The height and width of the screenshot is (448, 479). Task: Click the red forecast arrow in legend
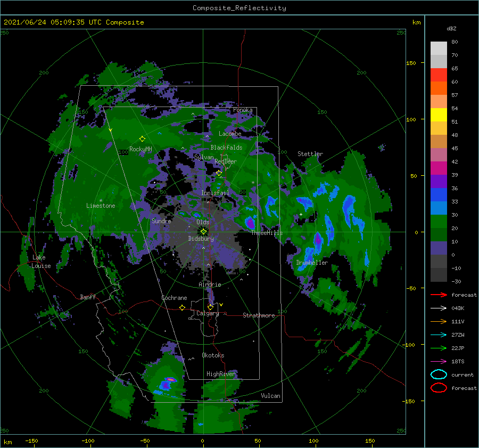click(x=439, y=295)
